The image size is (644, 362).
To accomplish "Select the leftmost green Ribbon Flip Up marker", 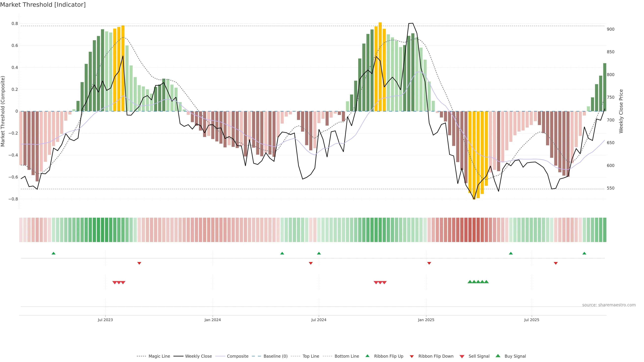I will point(53,253).
